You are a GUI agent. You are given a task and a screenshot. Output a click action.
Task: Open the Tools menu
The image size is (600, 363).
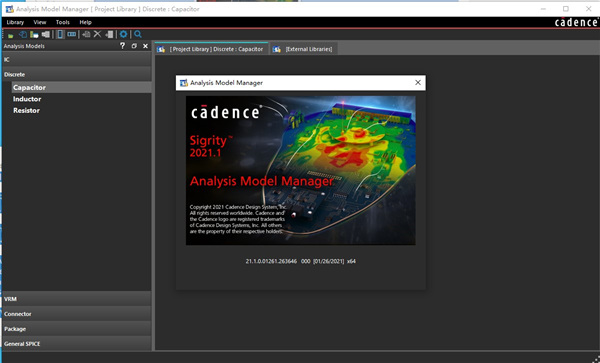click(63, 22)
